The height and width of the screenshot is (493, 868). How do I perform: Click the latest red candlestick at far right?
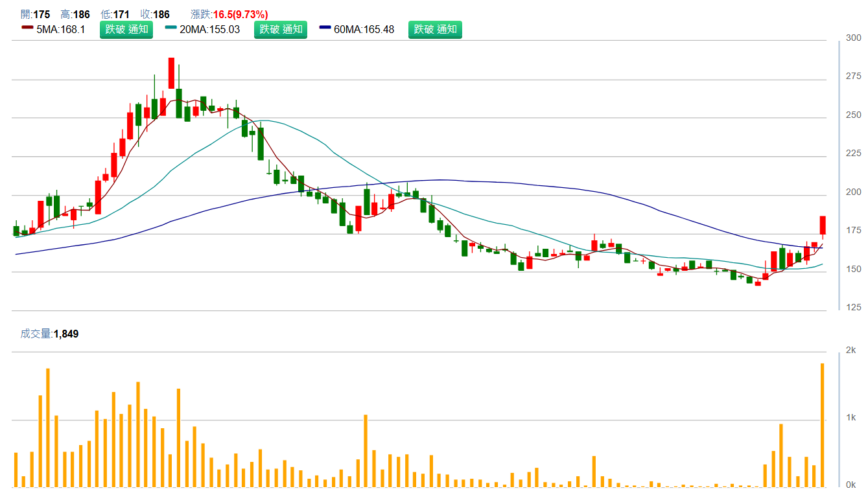[x=823, y=225]
